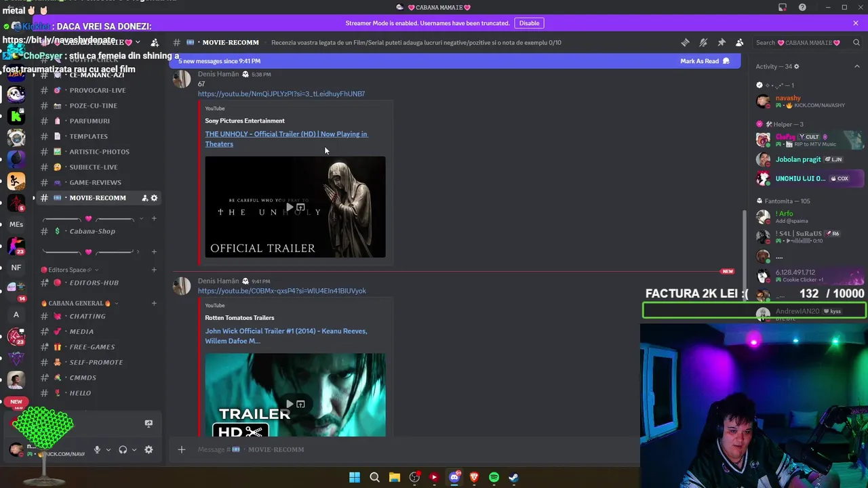Hide the member list icon
The height and width of the screenshot is (488, 868).
[x=740, y=42]
